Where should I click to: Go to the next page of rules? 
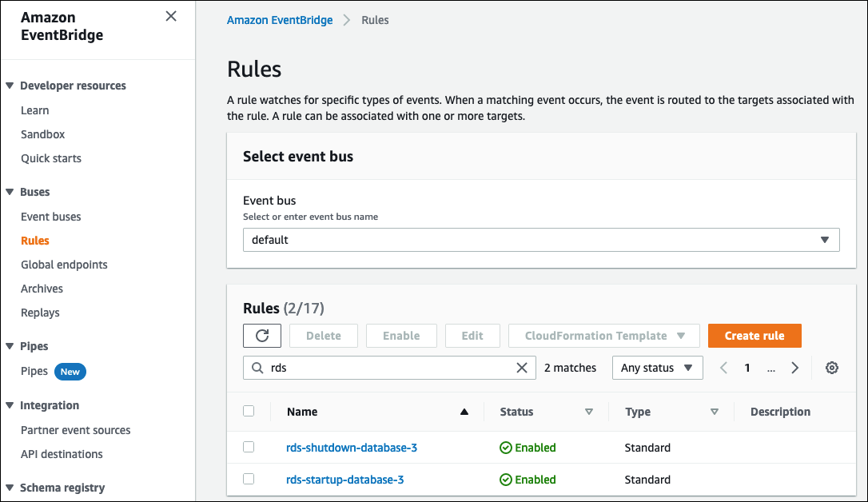(x=794, y=367)
